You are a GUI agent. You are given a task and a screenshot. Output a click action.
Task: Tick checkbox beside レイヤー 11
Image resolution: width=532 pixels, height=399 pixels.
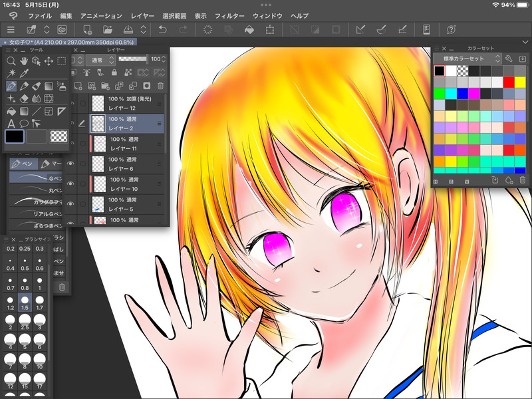pos(82,144)
